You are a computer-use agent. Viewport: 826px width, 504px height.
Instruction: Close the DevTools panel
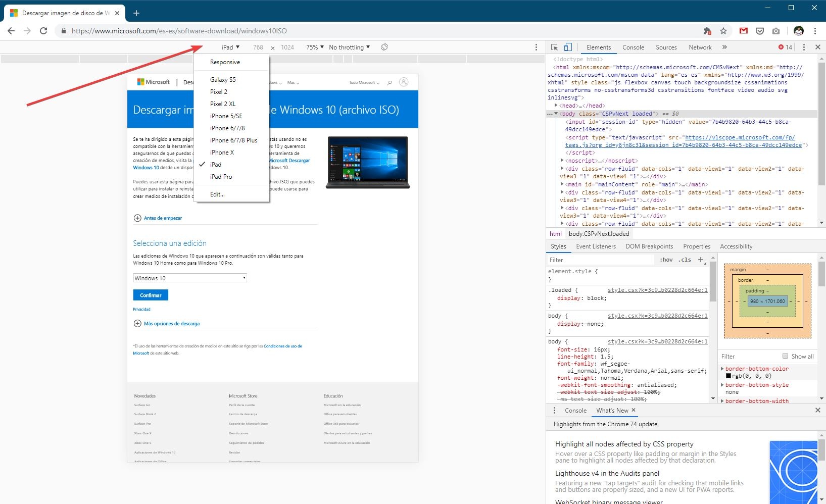tap(818, 47)
